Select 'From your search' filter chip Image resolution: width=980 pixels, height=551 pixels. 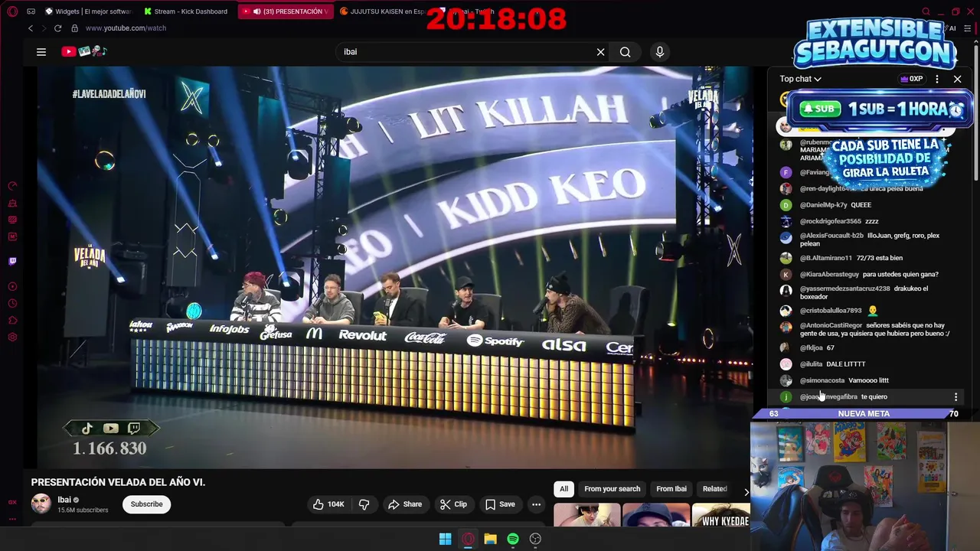pyautogui.click(x=612, y=489)
